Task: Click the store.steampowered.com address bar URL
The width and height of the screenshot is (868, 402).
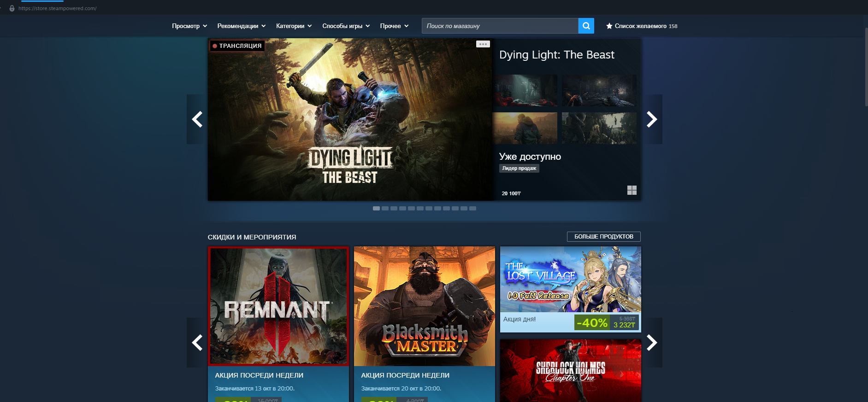Action: (58, 8)
